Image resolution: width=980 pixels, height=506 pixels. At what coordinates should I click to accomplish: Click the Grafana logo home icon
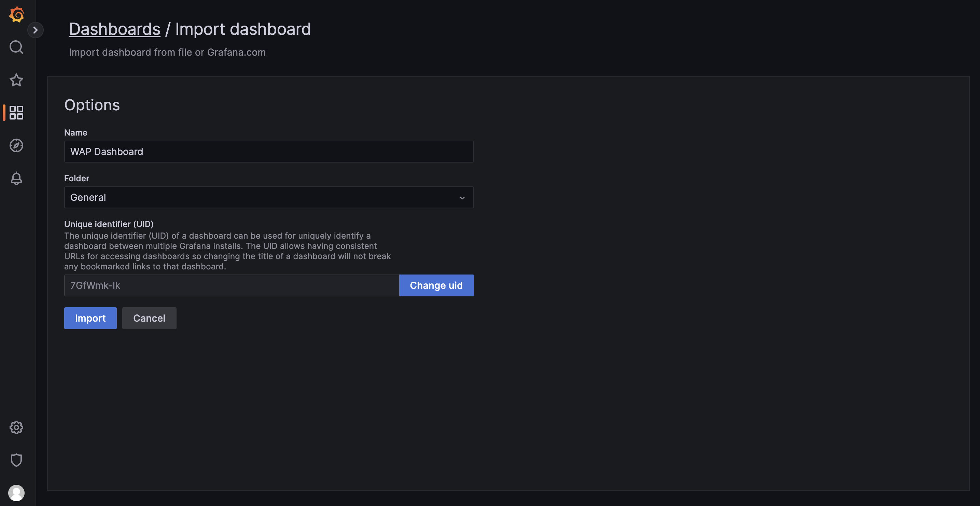tap(16, 14)
